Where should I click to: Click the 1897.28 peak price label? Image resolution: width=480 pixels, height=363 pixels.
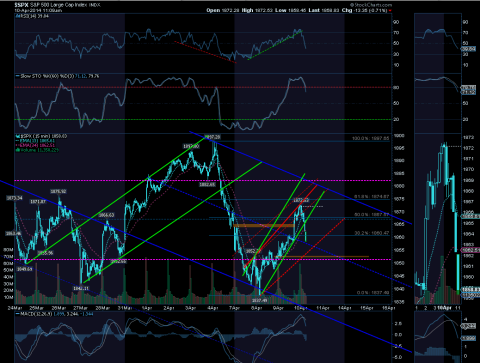point(212,137)
